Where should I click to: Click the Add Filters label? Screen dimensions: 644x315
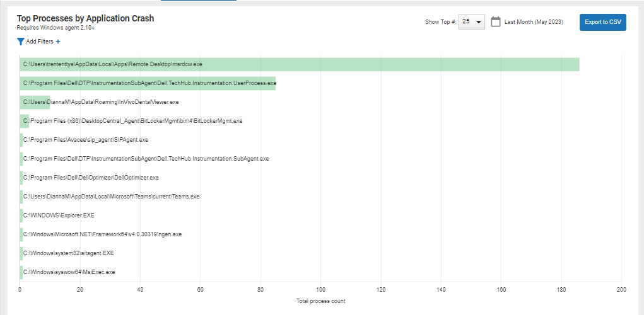(39, 42)
